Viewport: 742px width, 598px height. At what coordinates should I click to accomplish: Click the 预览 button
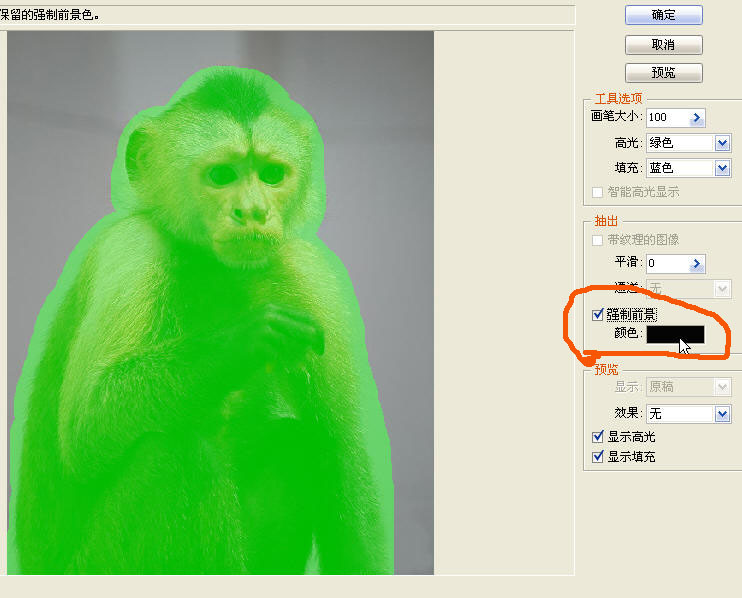point(663,73)
